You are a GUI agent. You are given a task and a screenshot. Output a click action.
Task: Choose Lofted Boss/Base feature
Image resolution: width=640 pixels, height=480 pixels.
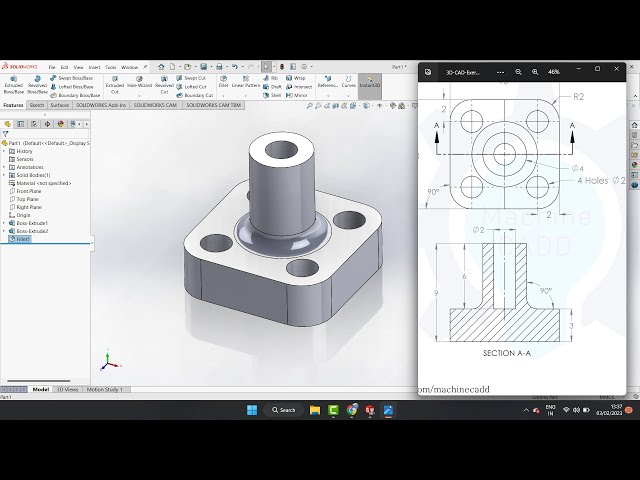pyautogui.click(x=72, y=87)
